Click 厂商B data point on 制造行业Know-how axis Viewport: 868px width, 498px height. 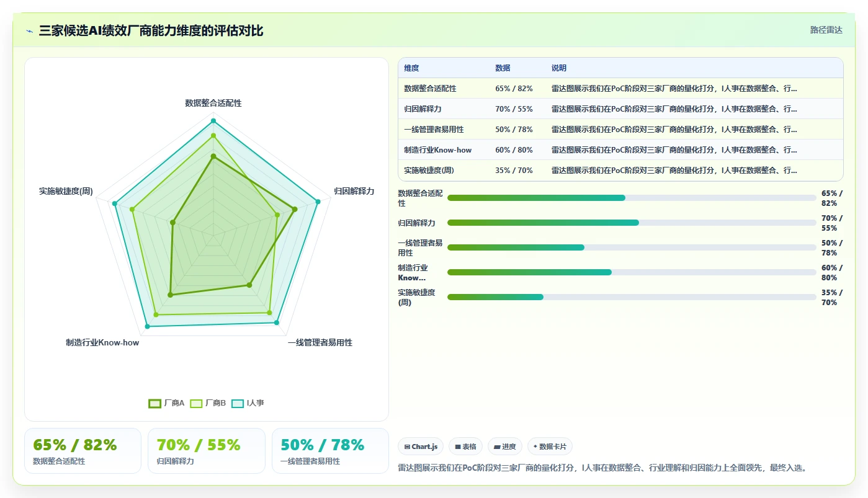point(156,315)
